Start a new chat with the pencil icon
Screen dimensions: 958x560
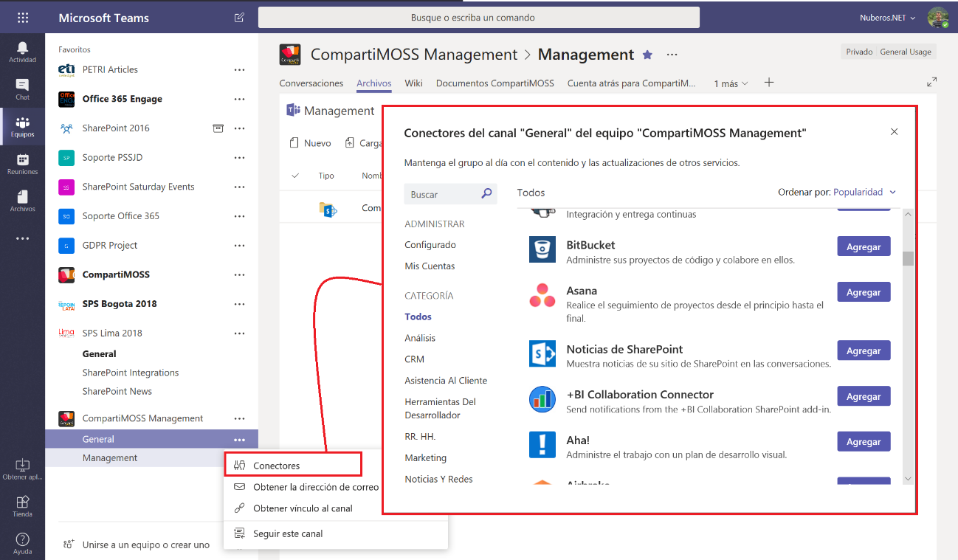point(239,16)
